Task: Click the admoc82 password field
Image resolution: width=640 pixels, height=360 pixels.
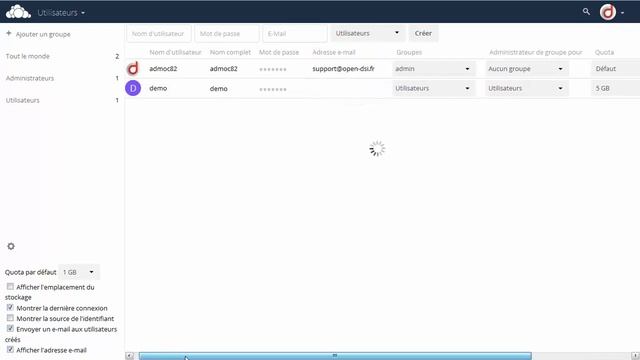Action: coord(273,69)
